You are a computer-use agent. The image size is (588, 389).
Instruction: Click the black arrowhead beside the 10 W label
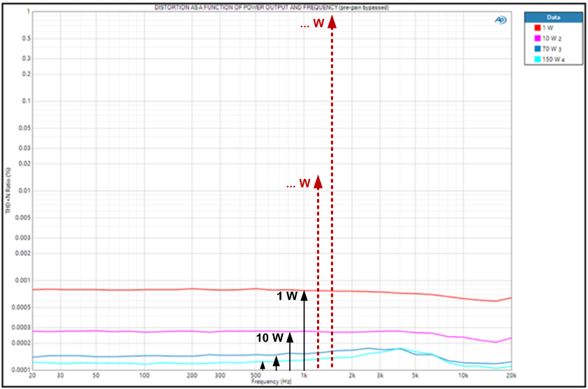tap(290, 338)
